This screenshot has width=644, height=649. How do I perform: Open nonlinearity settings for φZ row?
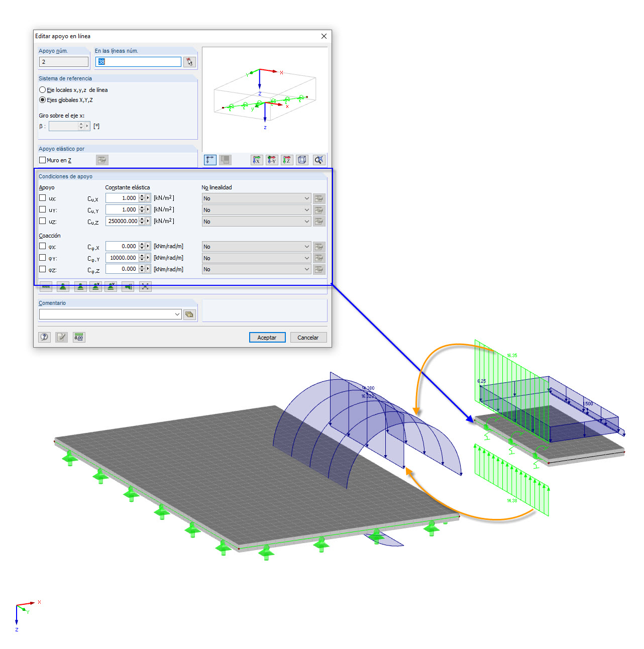[319, 269]
